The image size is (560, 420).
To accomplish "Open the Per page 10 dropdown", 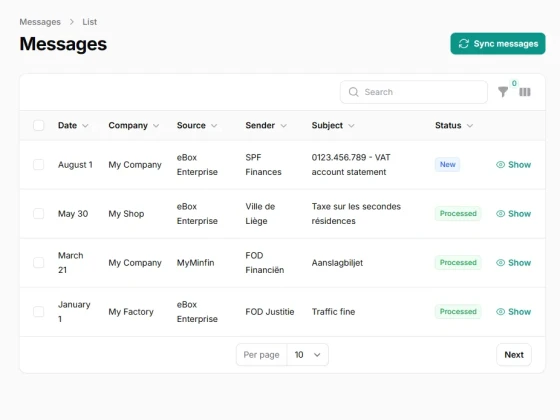I will (x=308, y=355).
